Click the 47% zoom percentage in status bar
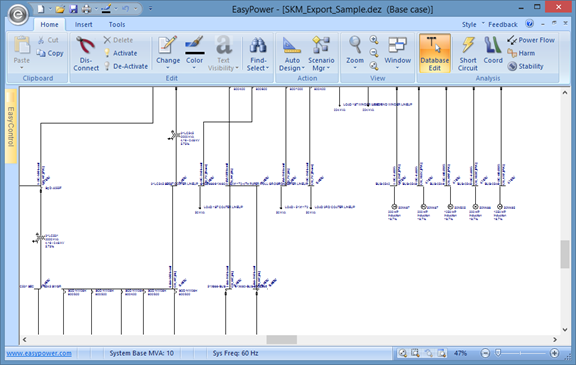576x365 pixels. [460, 353]
